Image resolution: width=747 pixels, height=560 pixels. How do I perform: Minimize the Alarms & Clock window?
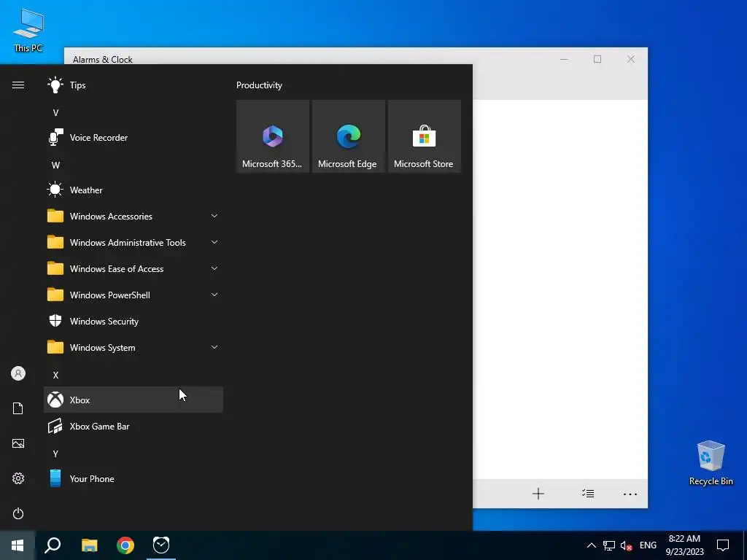pyautogui.click(x=564, y=59)
